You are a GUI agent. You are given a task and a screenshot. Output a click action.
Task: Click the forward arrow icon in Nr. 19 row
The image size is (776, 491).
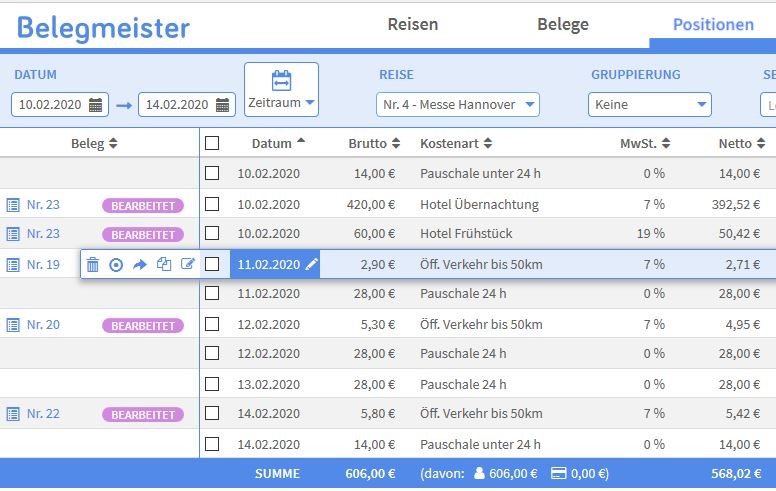pyautogui.click(x=140, y=265)
